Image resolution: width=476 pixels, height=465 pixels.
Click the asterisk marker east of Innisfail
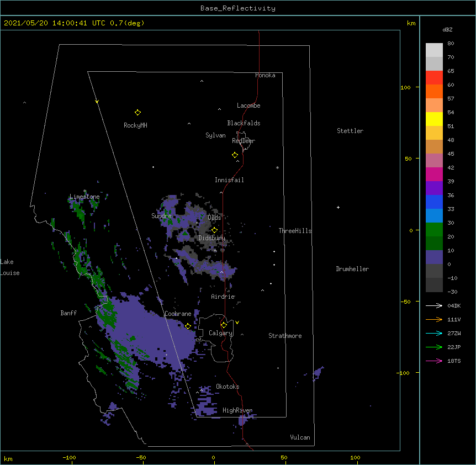[x=277, y=167]
